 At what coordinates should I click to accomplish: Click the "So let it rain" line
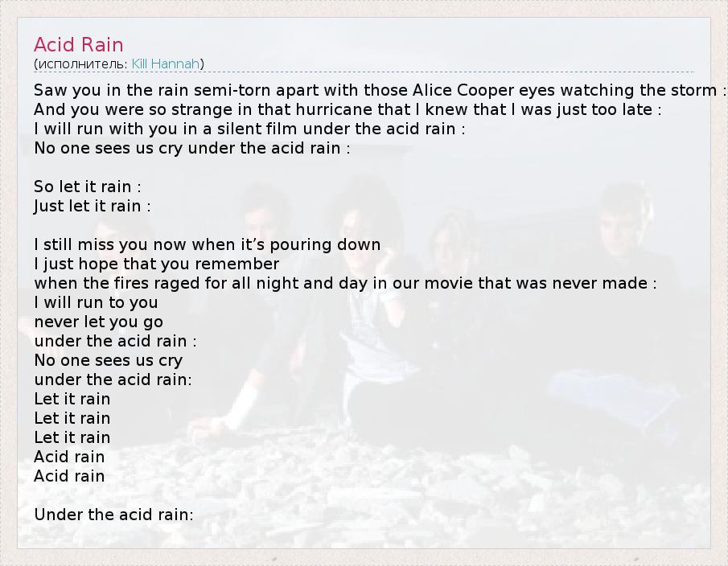tap(87, 187)
